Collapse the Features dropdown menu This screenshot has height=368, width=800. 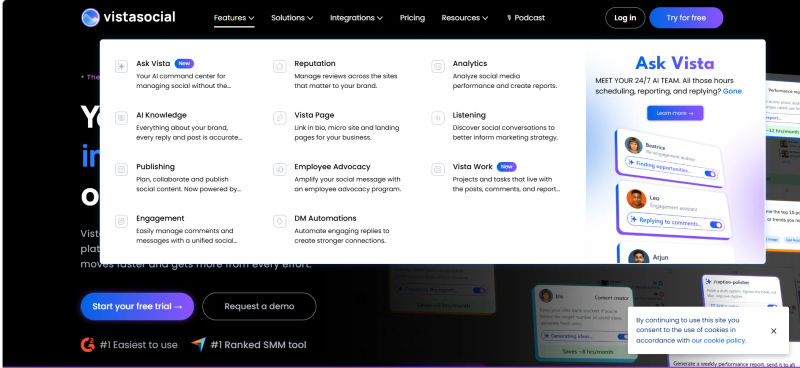(x=234, y=18)
